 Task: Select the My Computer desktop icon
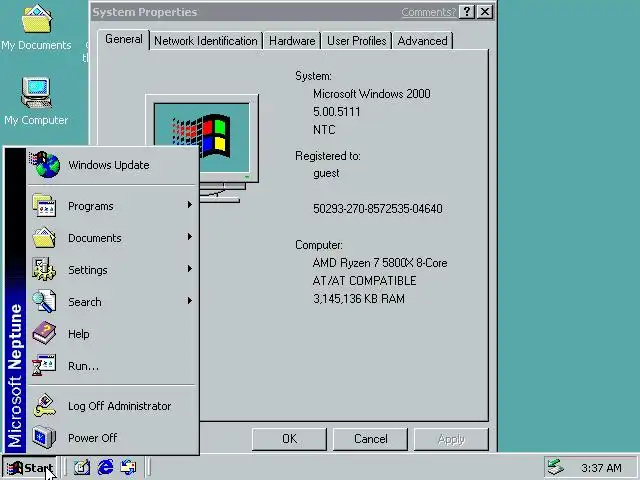36,100
